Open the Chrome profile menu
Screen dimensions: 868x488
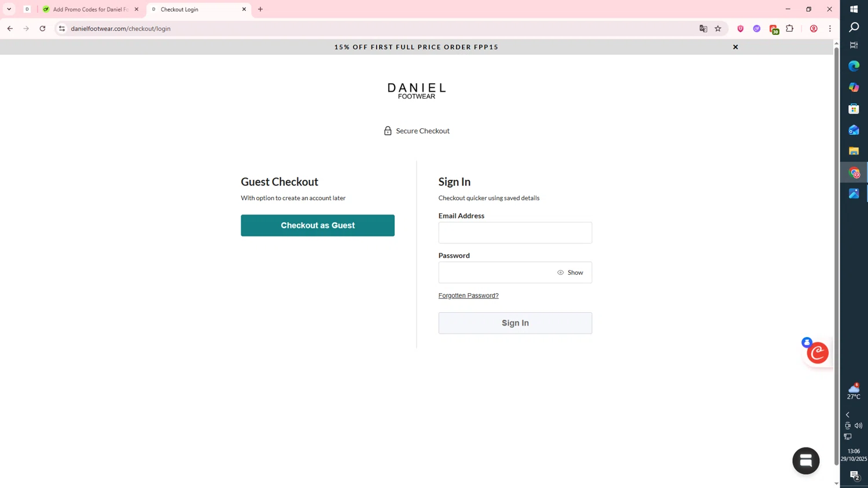[814, 28]
